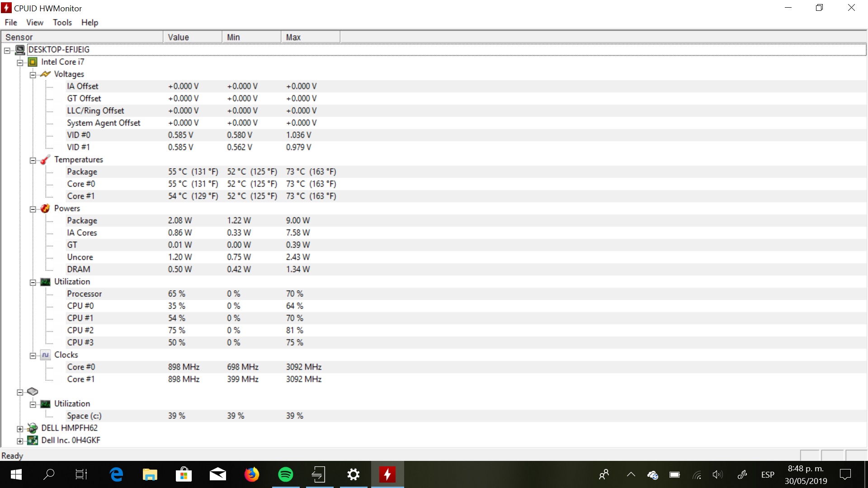Select the IA Offset voltage row

[466, 86]
